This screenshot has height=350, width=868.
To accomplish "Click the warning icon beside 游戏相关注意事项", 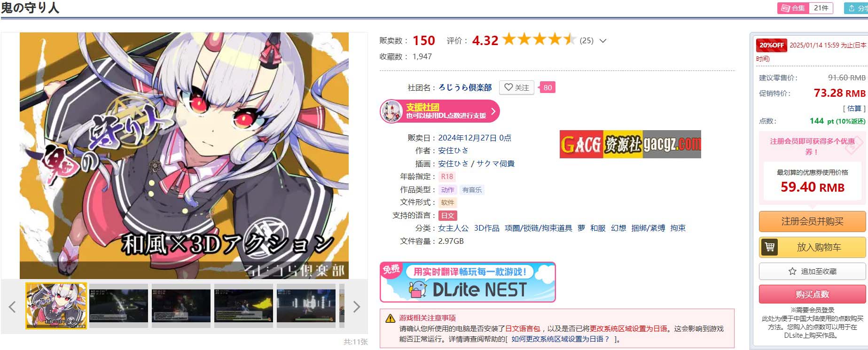I will (390, 319).
